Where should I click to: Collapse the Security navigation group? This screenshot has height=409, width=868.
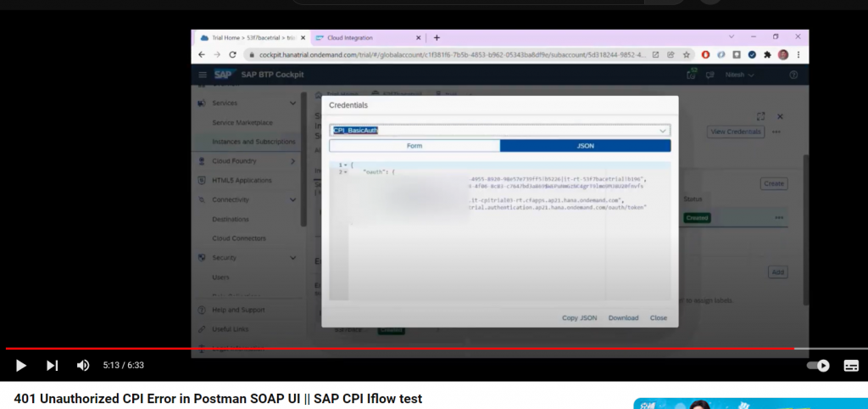pos(292,258)
